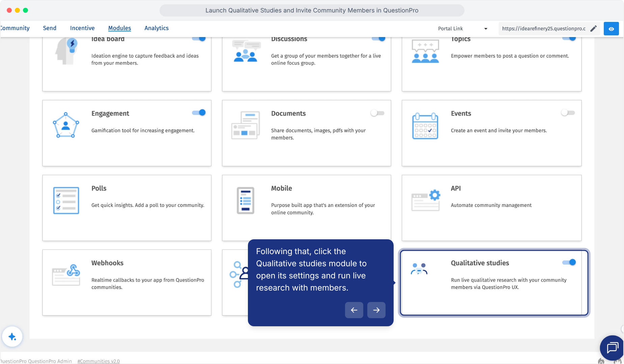624x364 pixels.
Task: Click the Idea board lightbulb head icon
Action: 66,51
